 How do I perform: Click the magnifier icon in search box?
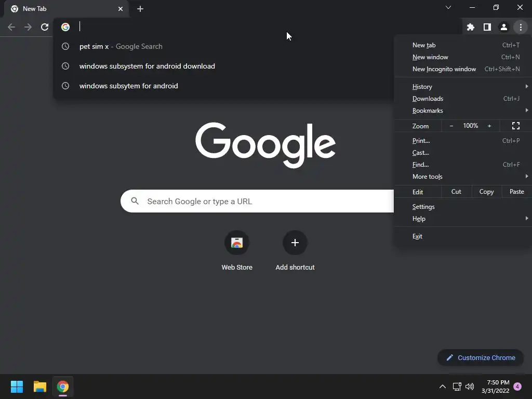(x=135, y=201)
